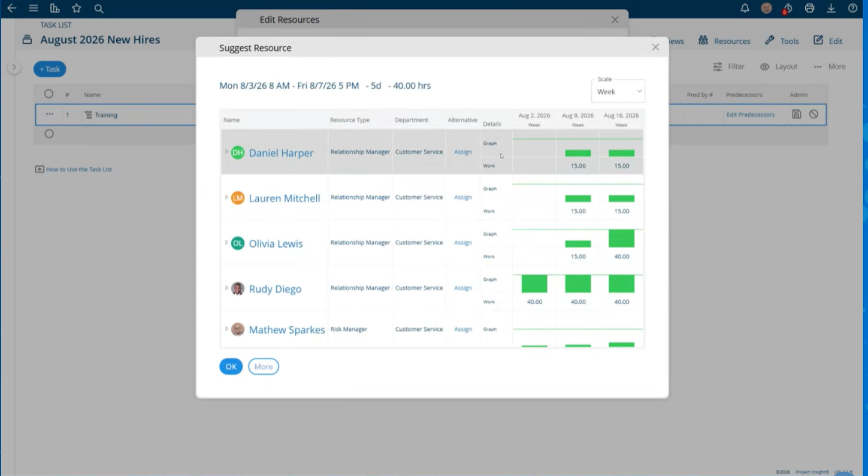Assign Daniel Harper as the resource
Viewport: 868px width, 476px height.
pos(463,152)
